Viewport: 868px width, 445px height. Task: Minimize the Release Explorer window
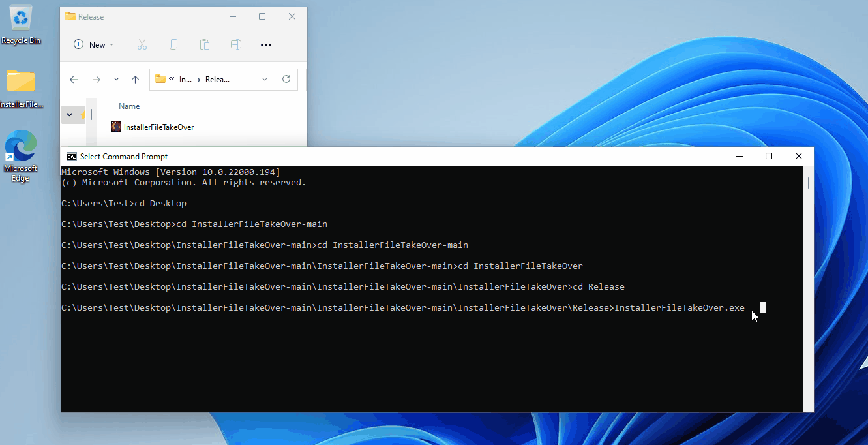pos(232,16)
